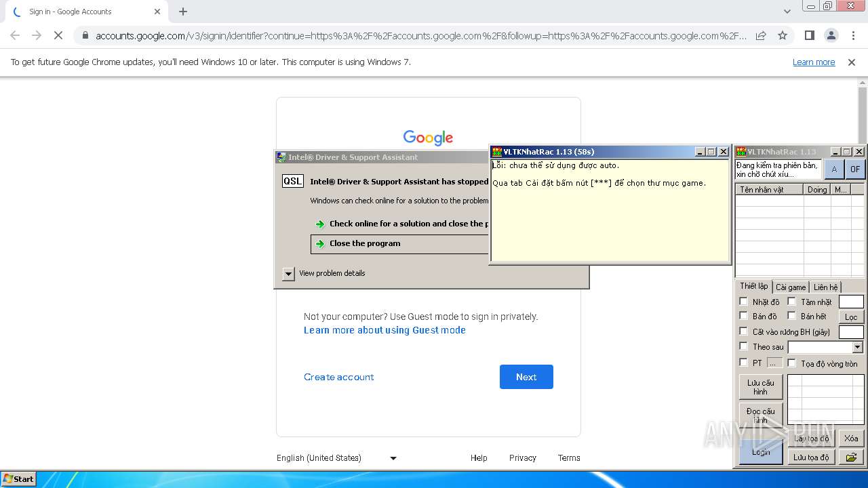The height and width of the screenshot is (488, 868).
Task: Click Lưu tọa độ button
Action: click(x=812, y=457)
